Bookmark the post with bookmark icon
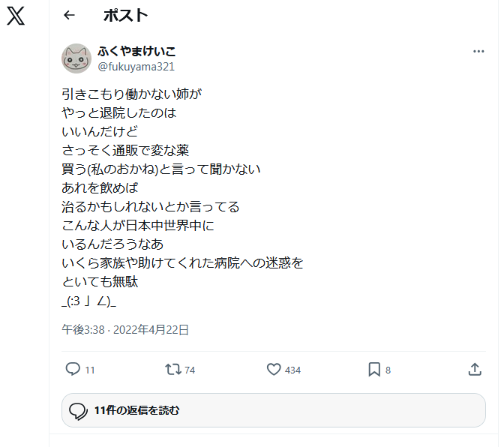 (x=374, y=370)
